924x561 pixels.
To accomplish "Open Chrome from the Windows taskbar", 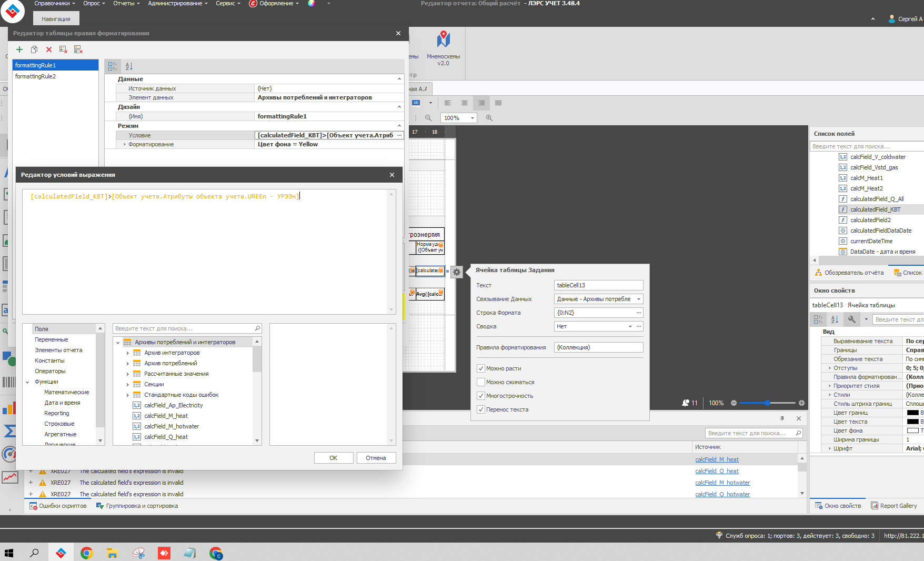I will (x=86, y=553).
